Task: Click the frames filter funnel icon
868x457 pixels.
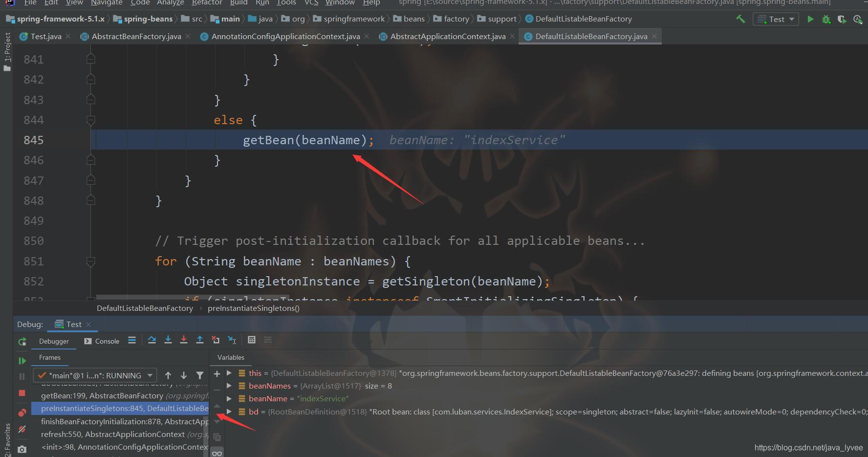Action: [x=200, y=375]
